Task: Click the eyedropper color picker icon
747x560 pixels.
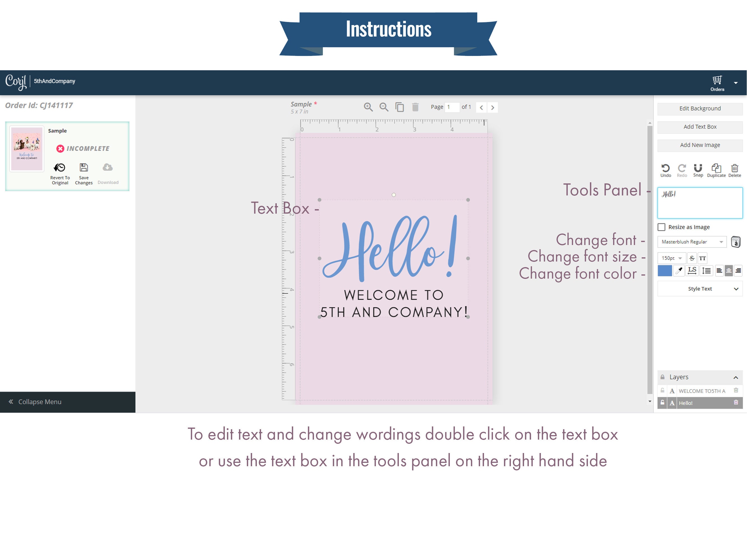Action: tap(679, 270)
